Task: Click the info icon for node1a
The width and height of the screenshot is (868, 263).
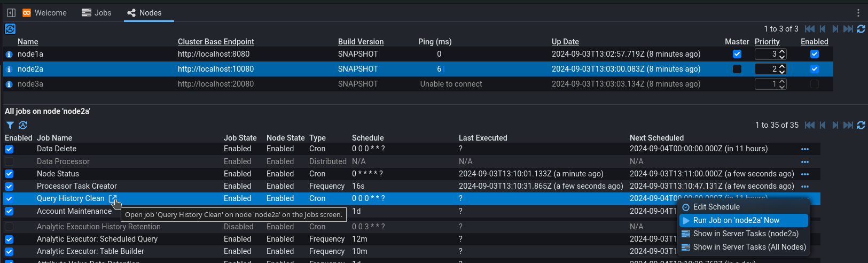Action: point(9,55)
